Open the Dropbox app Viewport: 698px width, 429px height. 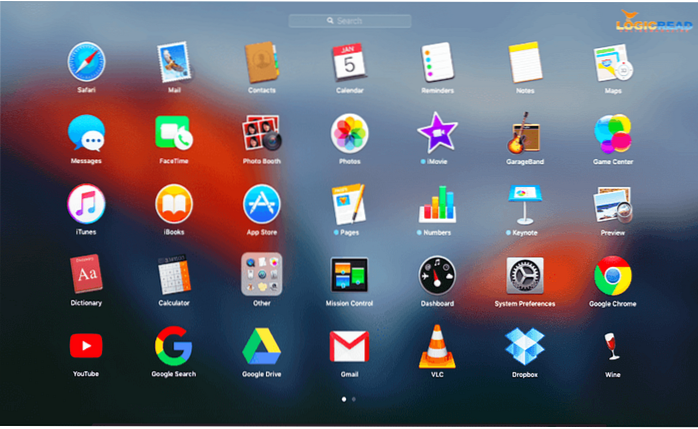[524, 346]
